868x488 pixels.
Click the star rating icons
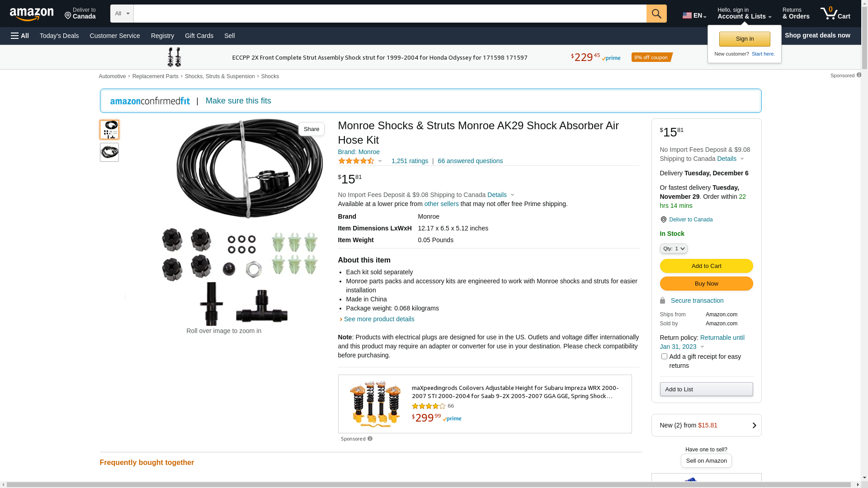[x=356, y=161]
